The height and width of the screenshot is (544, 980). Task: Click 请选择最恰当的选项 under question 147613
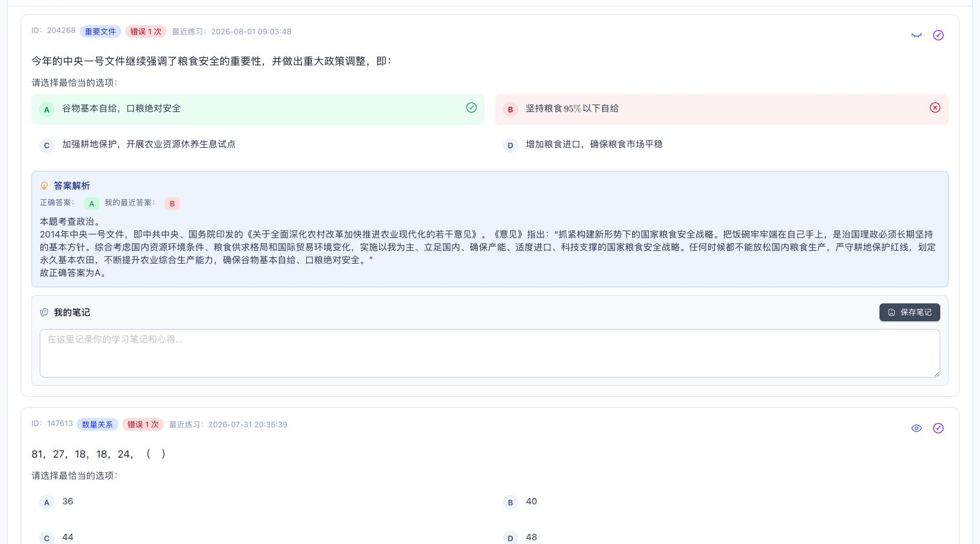[x=74, y=476]
